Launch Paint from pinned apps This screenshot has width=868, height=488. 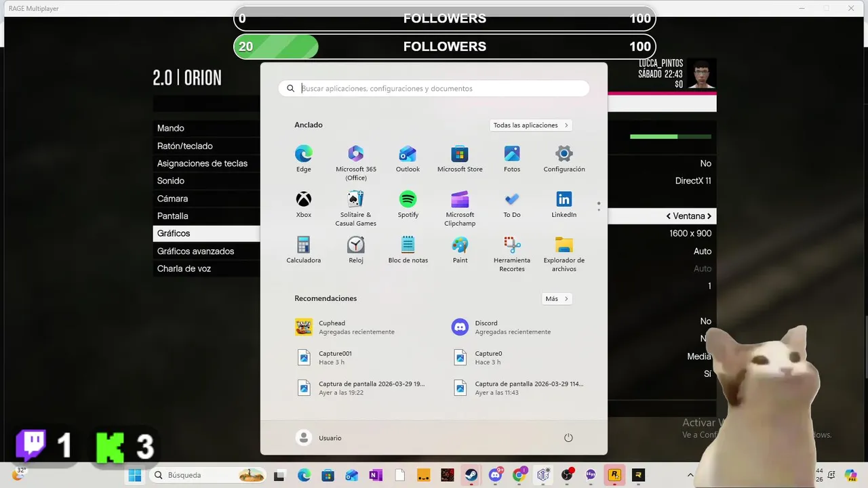coord(460,250)
